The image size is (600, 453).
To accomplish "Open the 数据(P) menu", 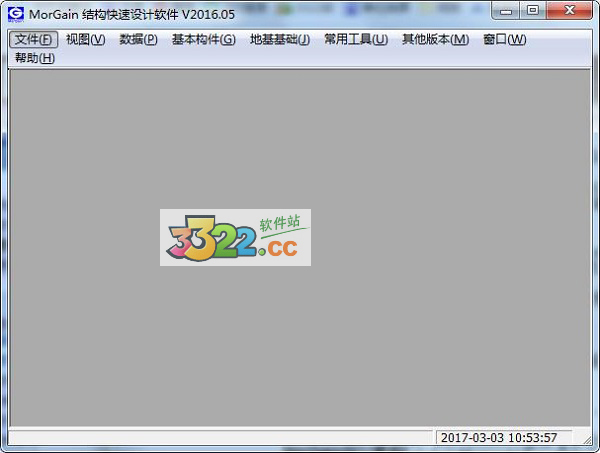I will [x=138, y=39].
